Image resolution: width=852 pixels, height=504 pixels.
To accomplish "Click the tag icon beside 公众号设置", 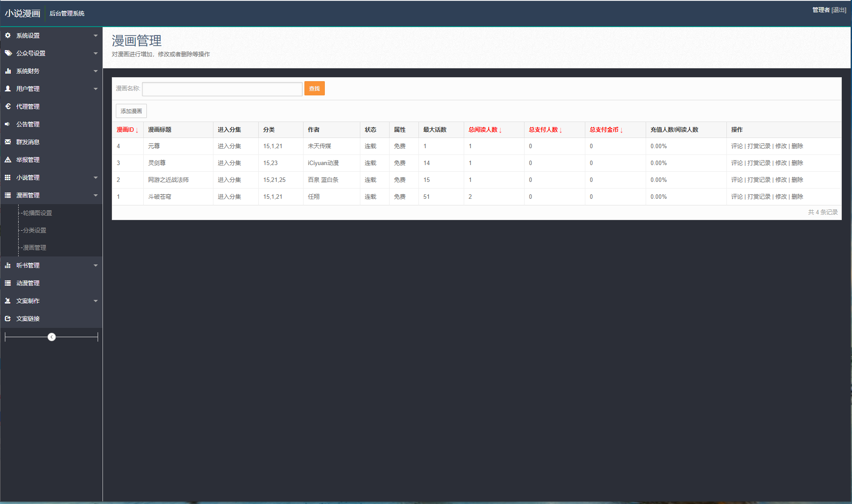I will click(x=8, y=53).
